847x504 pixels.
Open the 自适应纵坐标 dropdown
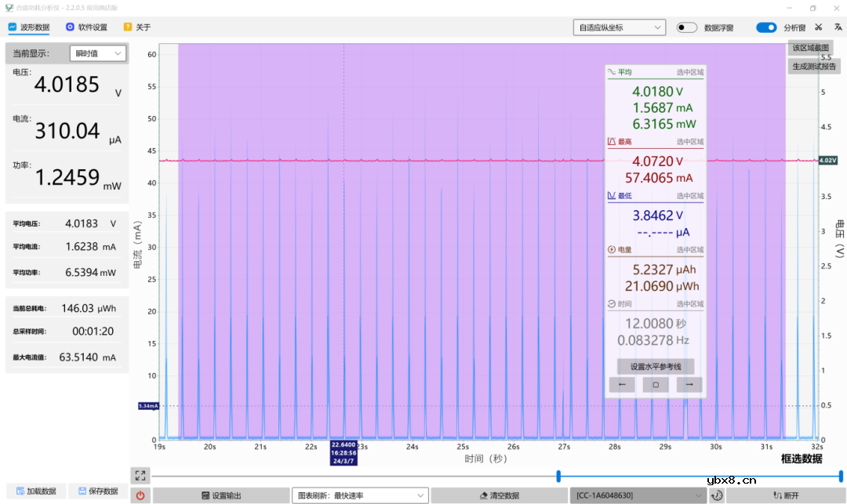tap(619, 27)
